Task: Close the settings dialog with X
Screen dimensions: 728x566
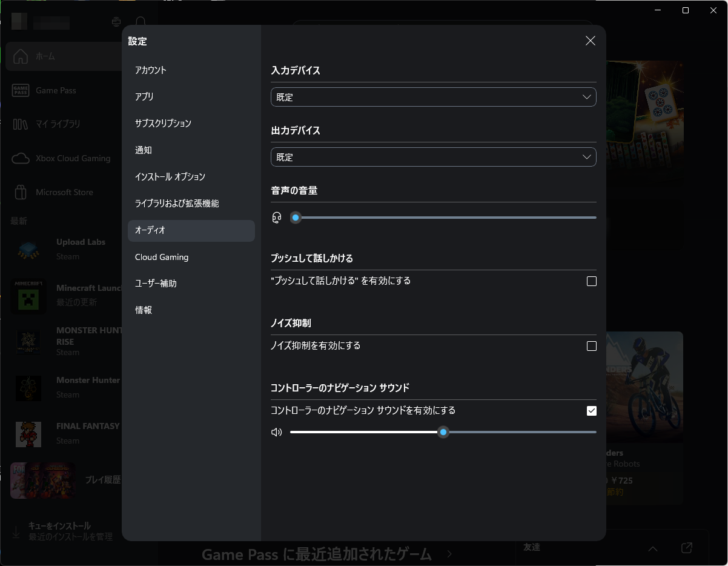Action: pyautogui.click(x=590, y=41)
